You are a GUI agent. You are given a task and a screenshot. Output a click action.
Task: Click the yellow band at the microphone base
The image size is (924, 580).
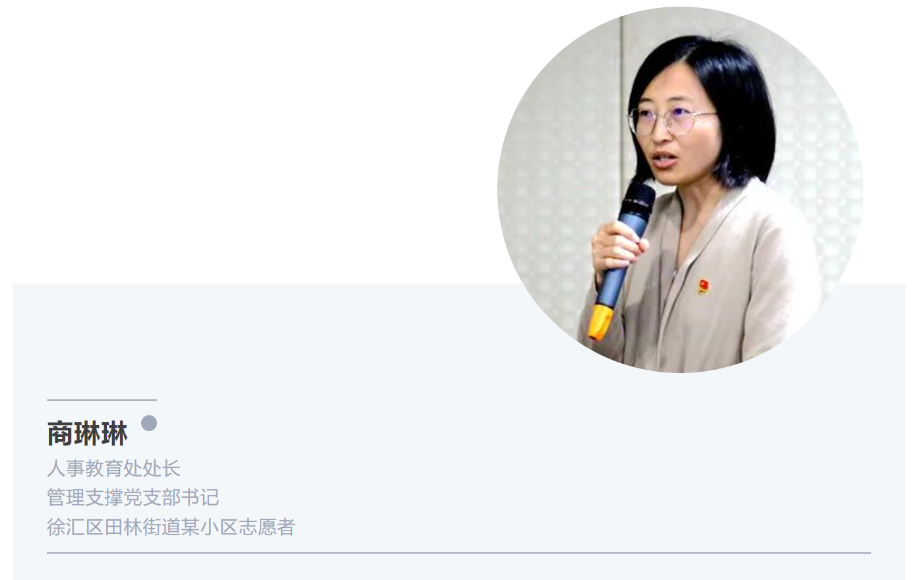(x=599, y=322)
